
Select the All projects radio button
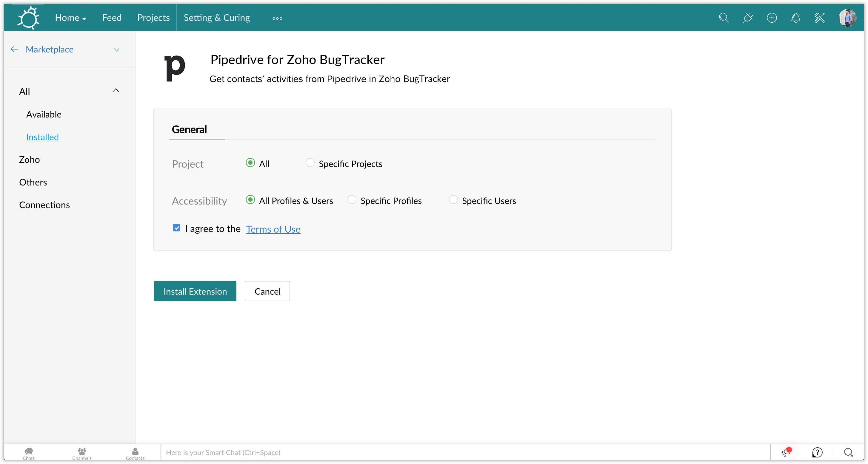tap(250, 163)
